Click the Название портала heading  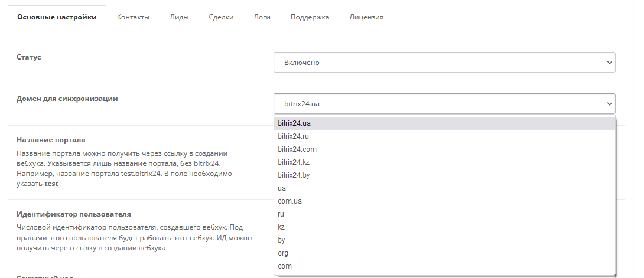pos(51,140)
